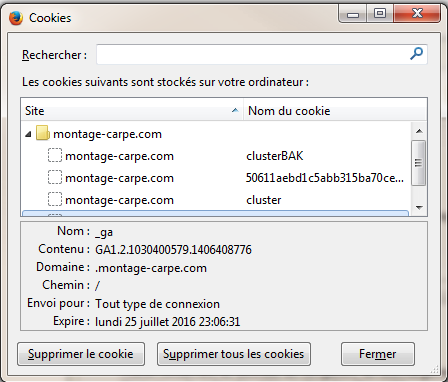Image resolution: width=448 pixels, height=382 pixels.
Task: Click Supprimer tous les cookies button
Action: (234, 354)
